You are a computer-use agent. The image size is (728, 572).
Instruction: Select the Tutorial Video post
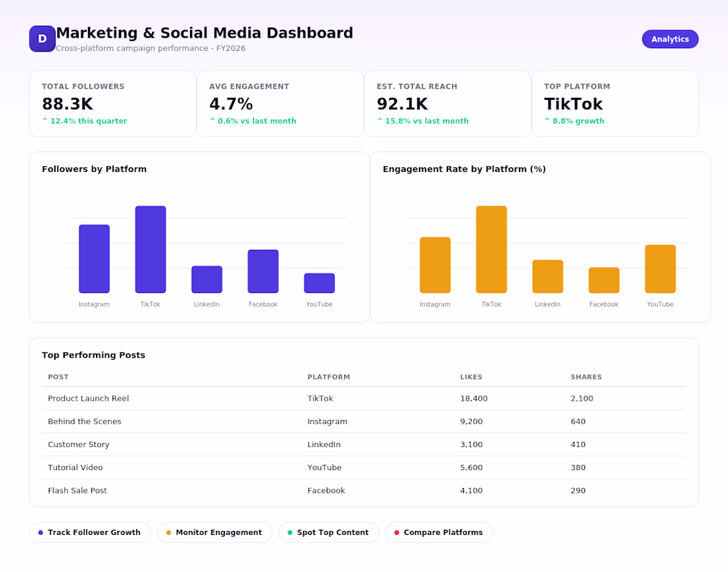point(75,468)
